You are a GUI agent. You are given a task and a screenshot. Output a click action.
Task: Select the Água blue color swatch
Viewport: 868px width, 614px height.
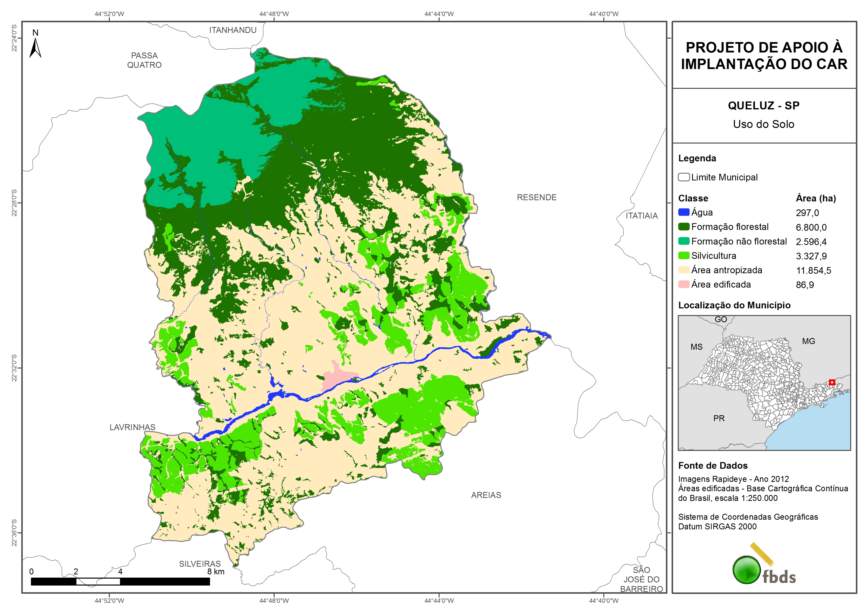(683, 212)
